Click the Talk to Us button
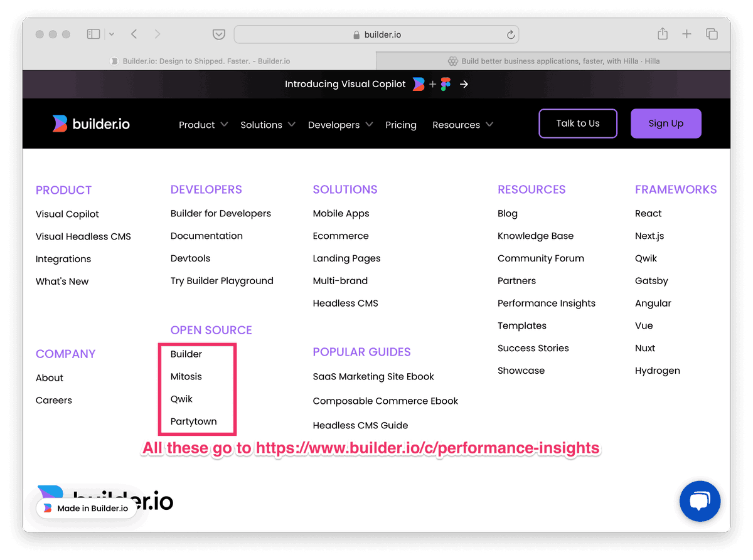The image size is (753, 560). pos(578,124)
